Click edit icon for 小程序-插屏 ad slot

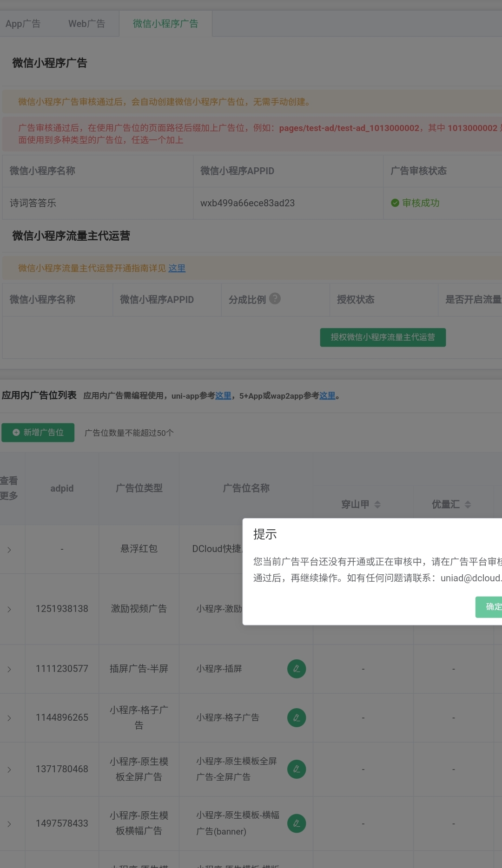pos(297,669)
